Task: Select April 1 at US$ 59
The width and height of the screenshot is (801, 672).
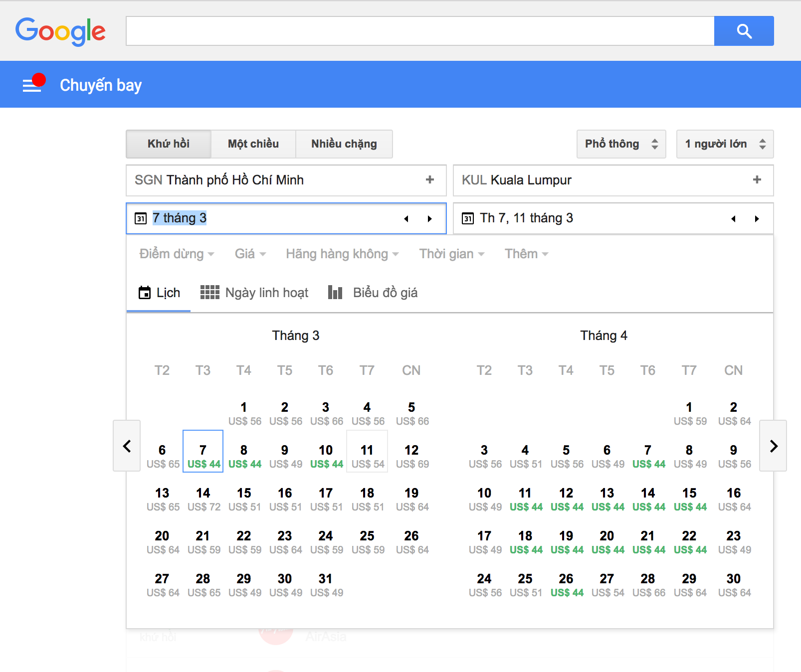Action: coord(689,414)
